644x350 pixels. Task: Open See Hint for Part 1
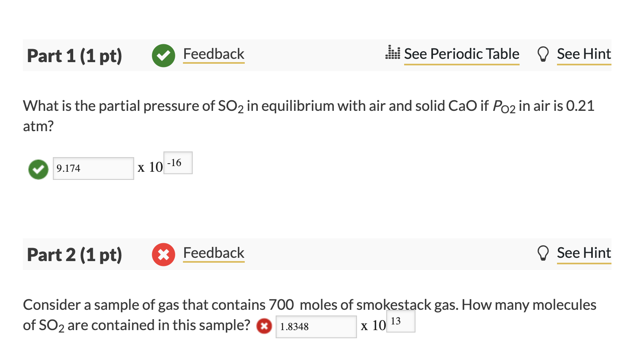click(x=583, y=54)
